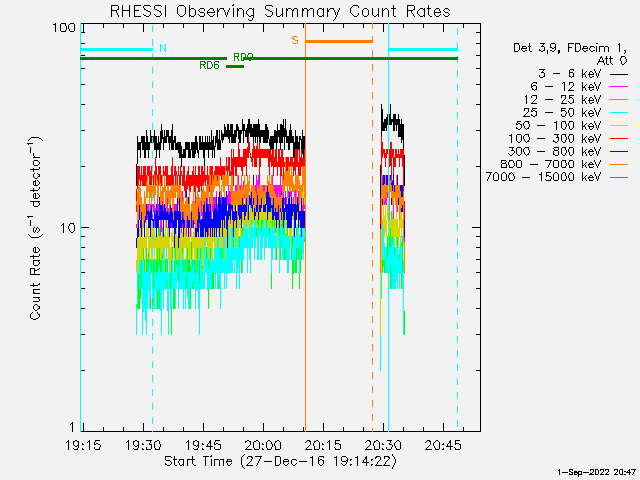This screenshot has height=480, width=640.
Task: Click the cyan N flag label
Action: coord(163,48)
